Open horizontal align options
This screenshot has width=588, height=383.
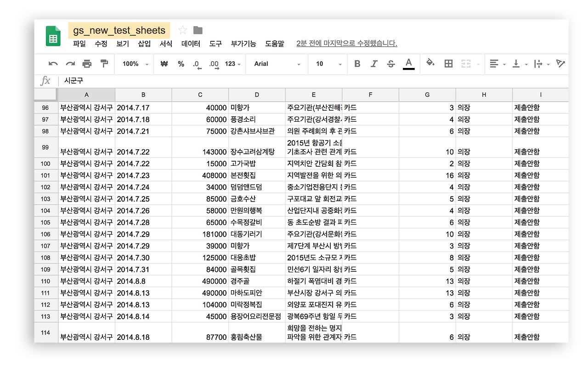[497, 64]
